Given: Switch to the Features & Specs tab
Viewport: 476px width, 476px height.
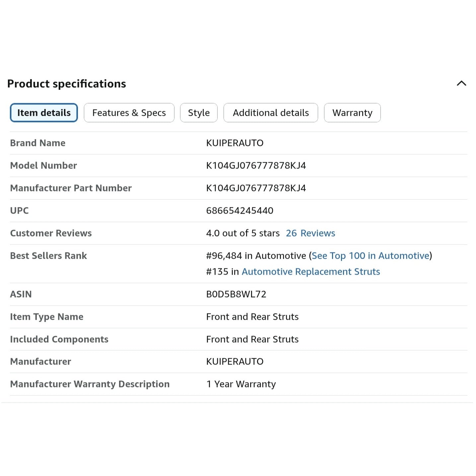Looking at the screenshot, I should point(129,113).
